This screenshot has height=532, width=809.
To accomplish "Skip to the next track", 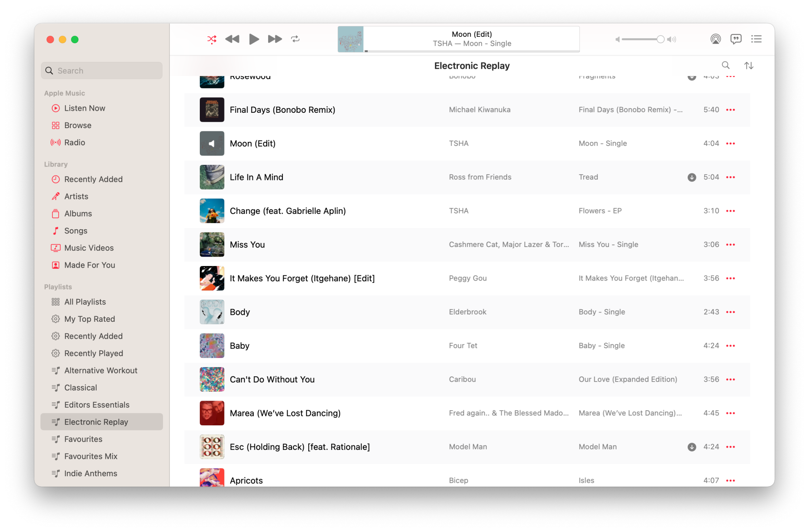I will pyautogui.click(x=275, y=39).
